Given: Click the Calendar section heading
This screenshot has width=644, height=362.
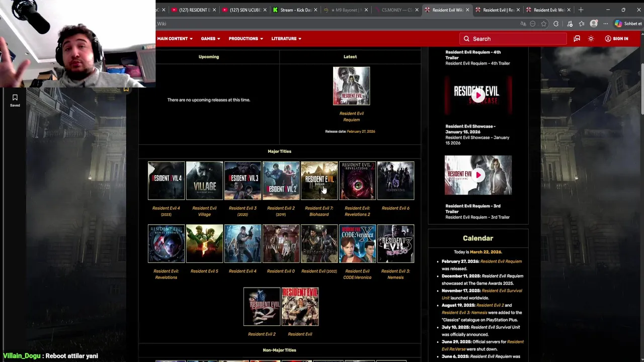Looking at the screenshot, I should pyautogui.click(x=478, y=238).
